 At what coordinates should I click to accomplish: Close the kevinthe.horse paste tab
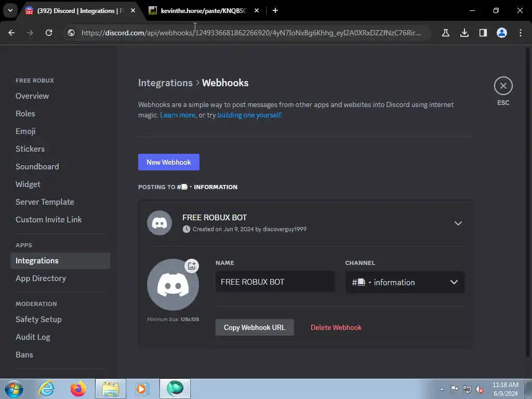click(x=257, y=10)
